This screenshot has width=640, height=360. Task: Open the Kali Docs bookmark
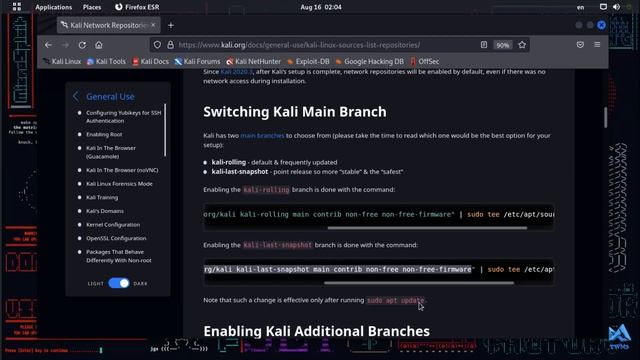tap(150, 62)
